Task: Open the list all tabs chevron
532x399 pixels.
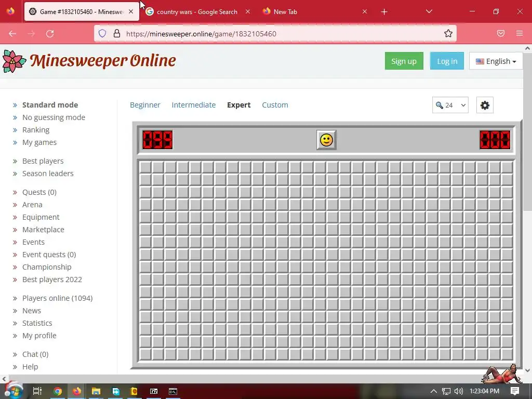Action: click(429, 11)
